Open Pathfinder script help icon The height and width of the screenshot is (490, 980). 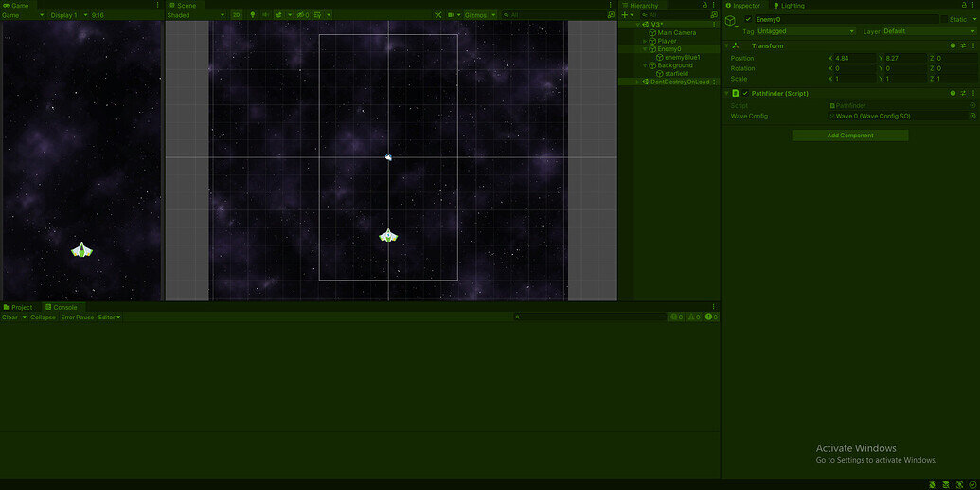click(x=953, y=93)
